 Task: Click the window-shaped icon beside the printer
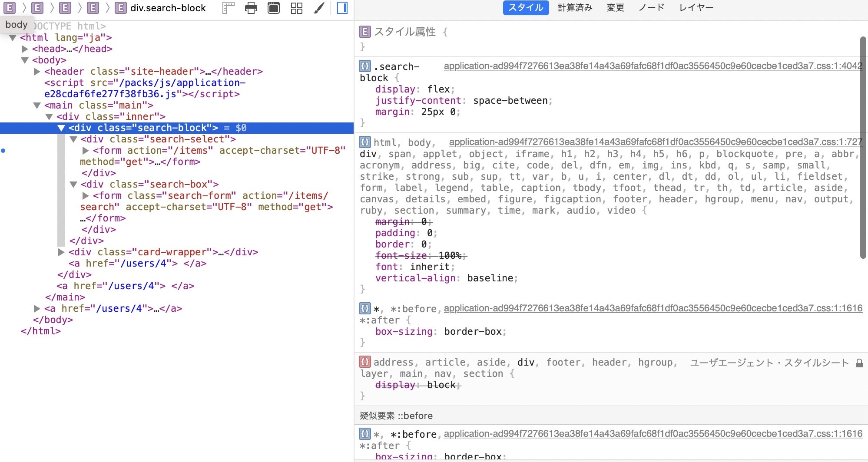[274, 8]
